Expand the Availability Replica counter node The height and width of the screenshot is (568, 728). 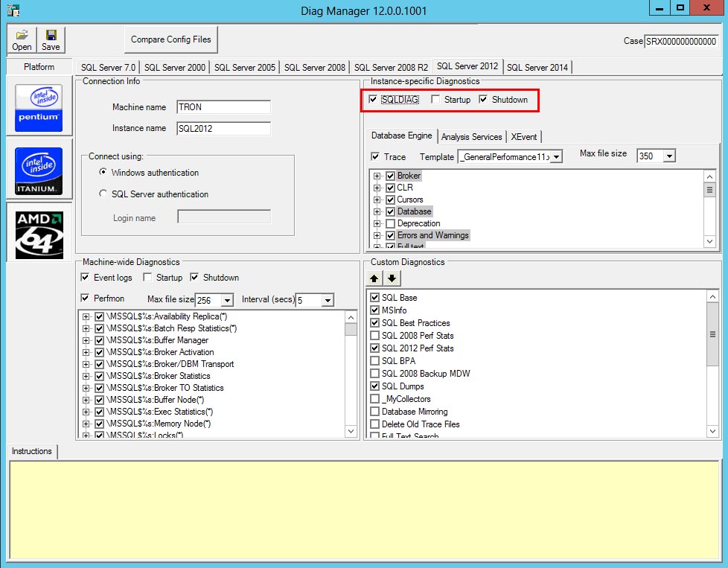coord(86,316)
